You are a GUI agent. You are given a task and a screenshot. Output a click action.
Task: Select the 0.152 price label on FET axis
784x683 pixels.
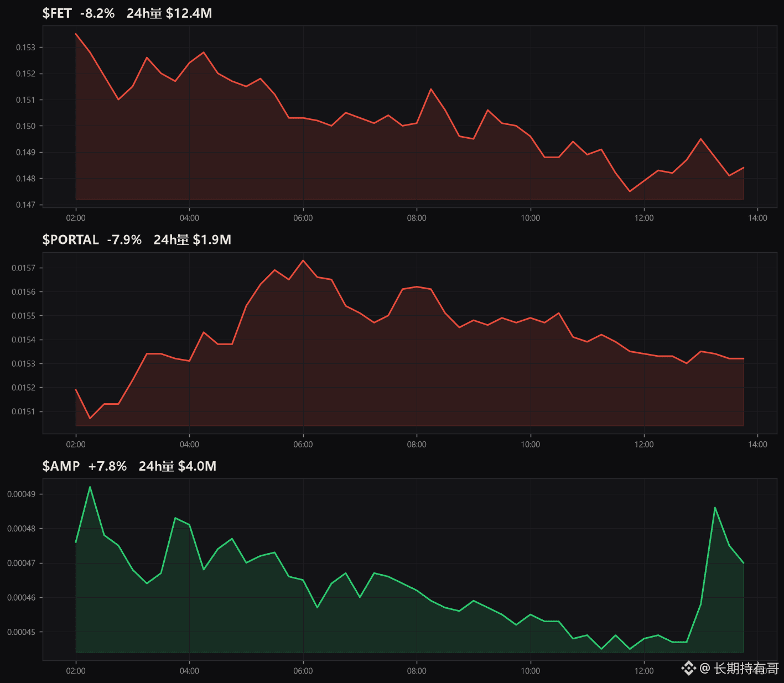click(25, 74)
